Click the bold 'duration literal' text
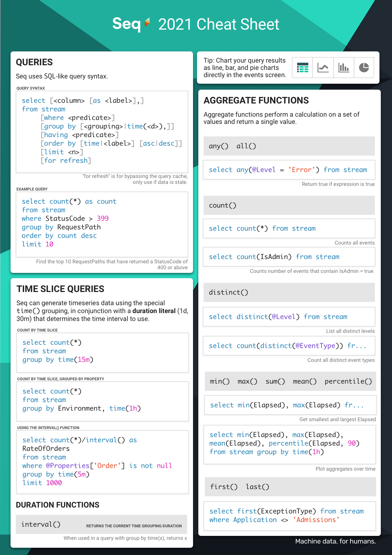The image size is (392, 555). (154, 311)
